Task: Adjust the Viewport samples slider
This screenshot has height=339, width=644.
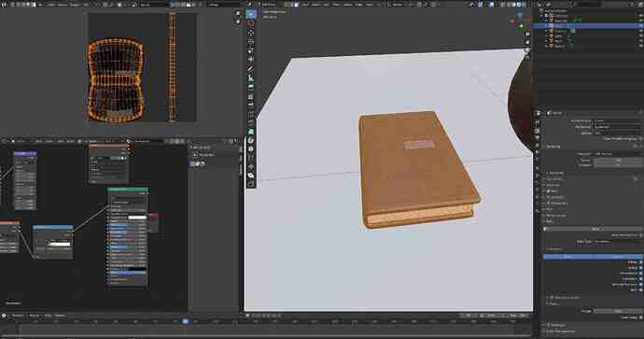Action: point(618,165)
